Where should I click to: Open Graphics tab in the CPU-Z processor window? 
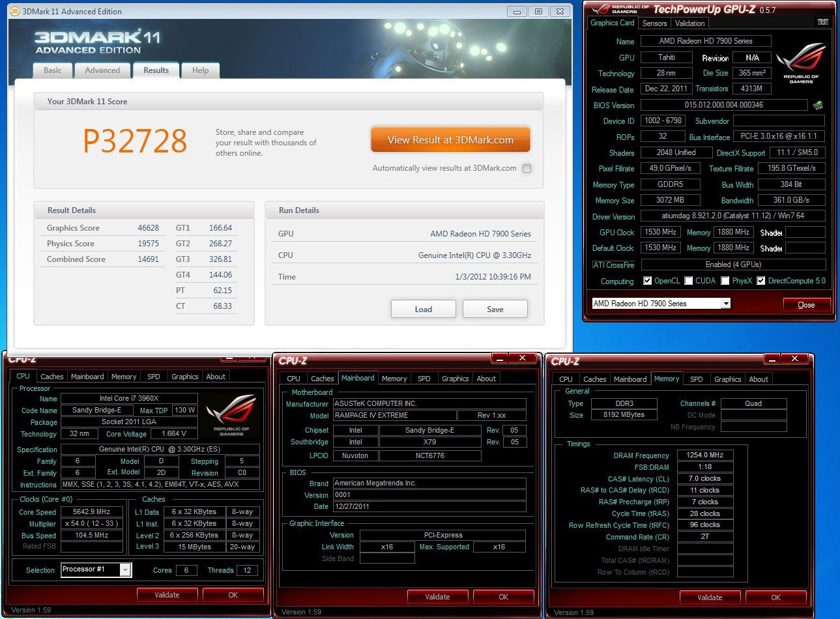[x=185, y=377]
